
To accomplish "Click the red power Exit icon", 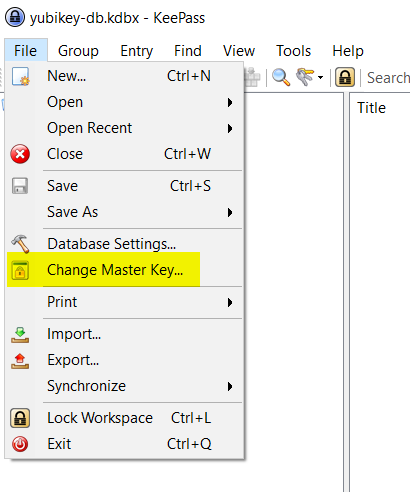I will click(20, 444).
